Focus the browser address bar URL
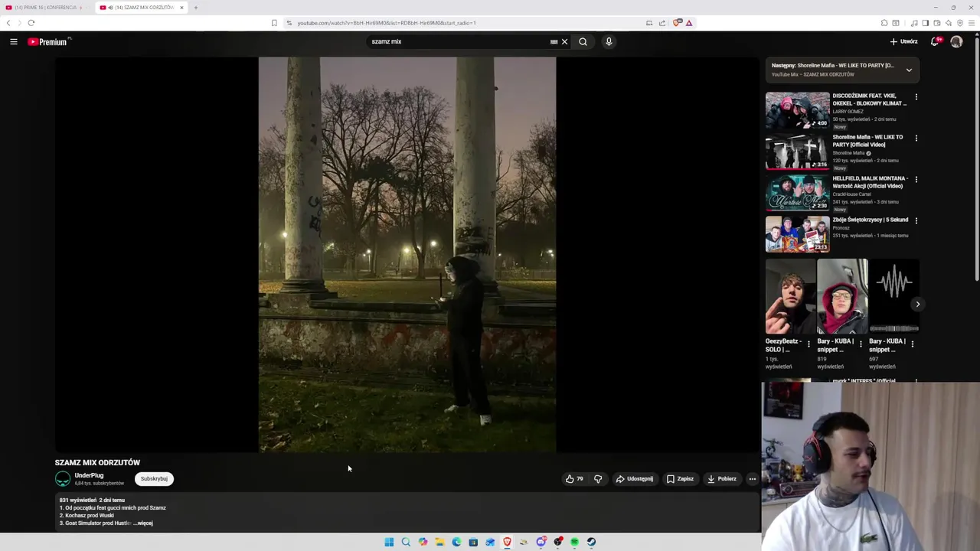Screen dimensions: 980x551 click(387, 23)
